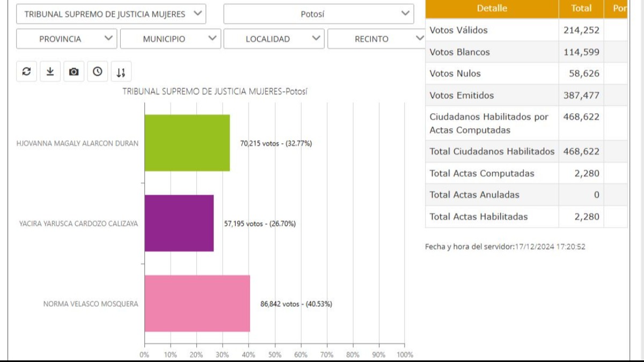The width and height of the screenshot is (644, 362).
Task: Select the purple bar for Yacira Yarusca Cardozo Calizaya
Action: [x=179, y=223]
